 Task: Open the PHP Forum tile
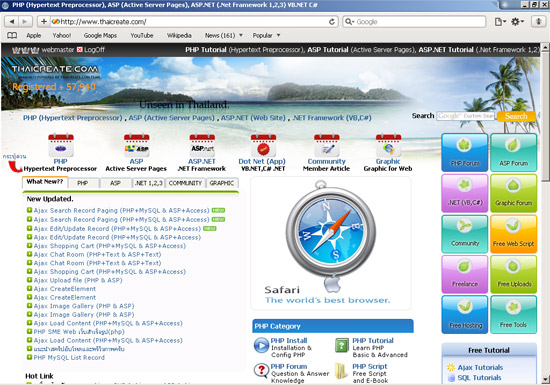(x=465, y=153)
